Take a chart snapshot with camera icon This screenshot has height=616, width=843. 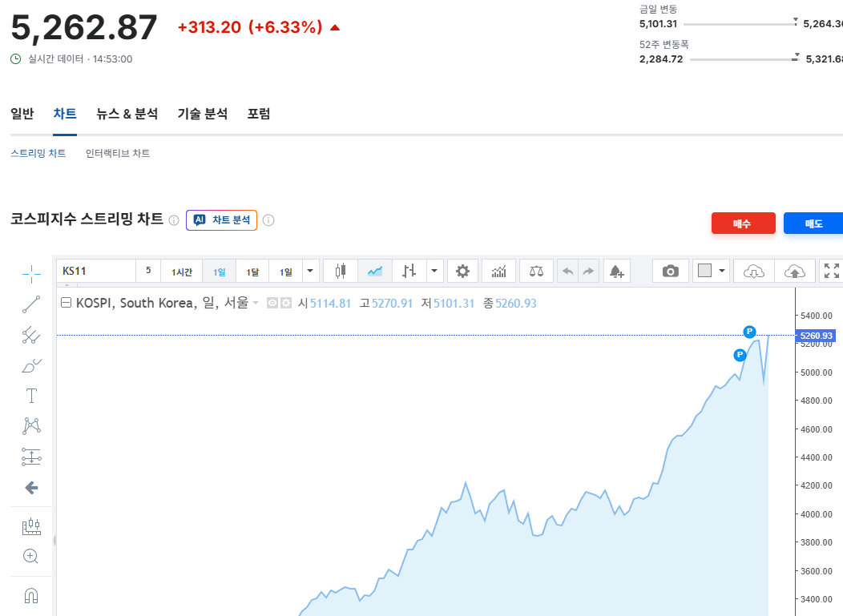tap(670, 272)
